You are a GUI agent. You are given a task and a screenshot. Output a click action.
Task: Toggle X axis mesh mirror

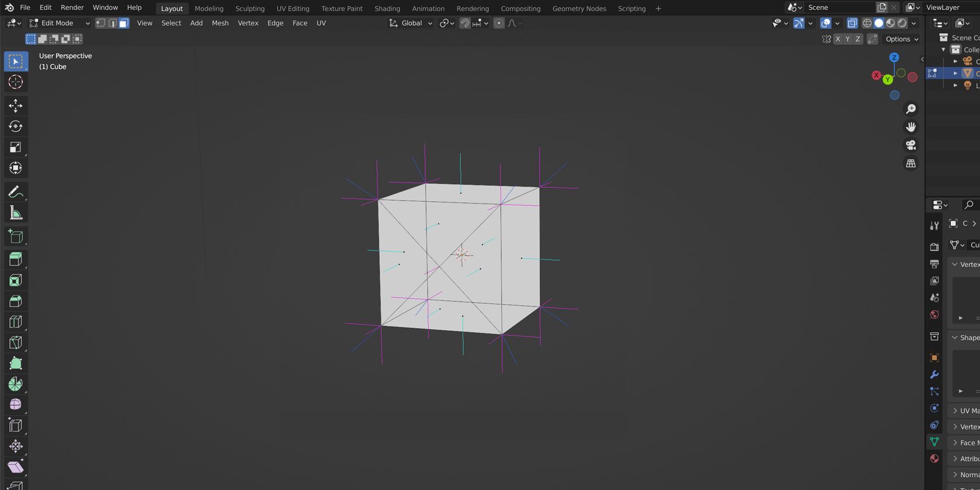(x=838, y=39)
